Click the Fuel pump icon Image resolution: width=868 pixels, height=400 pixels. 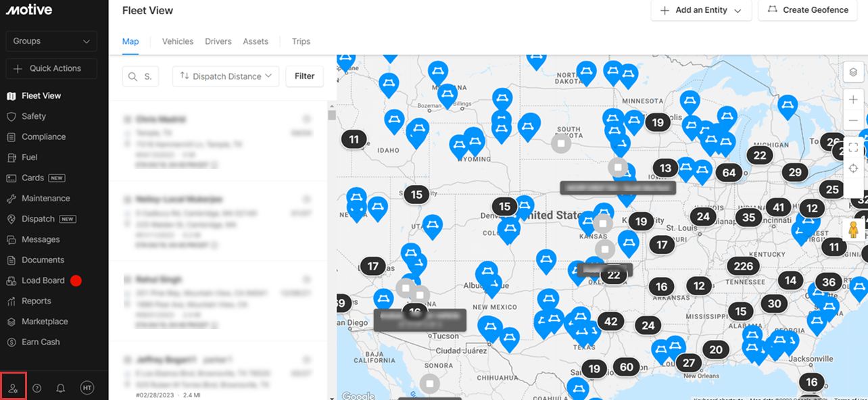tap(11, 157)
